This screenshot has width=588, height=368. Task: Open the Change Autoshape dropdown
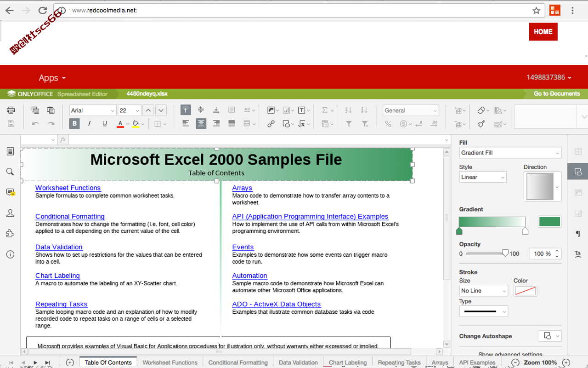tap(550, 336)
